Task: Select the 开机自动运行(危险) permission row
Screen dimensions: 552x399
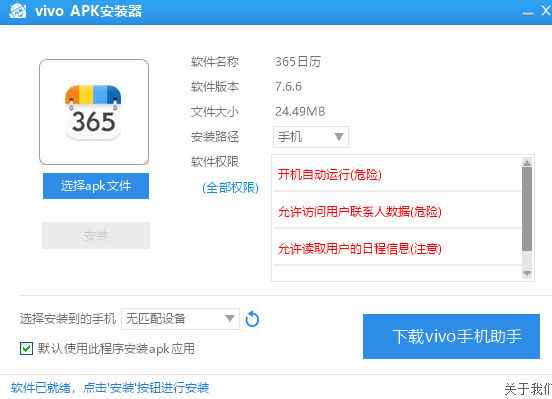Action: [x=398, y=175]
